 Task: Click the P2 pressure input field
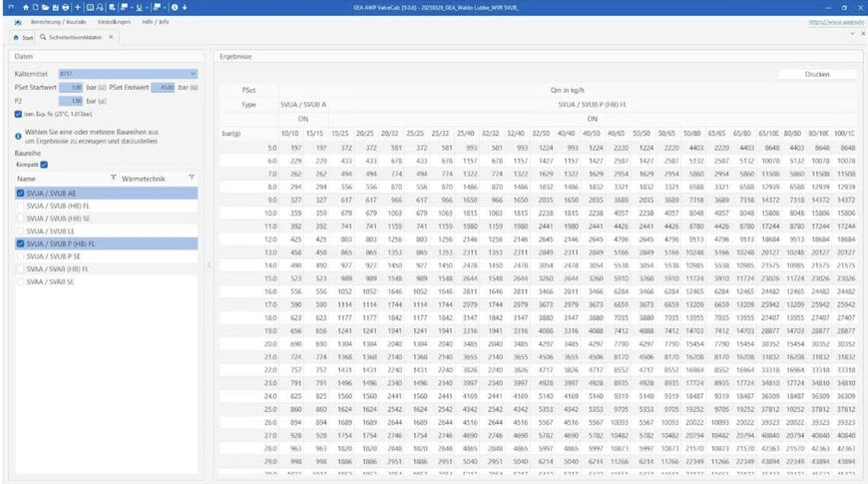pos(71,101)
